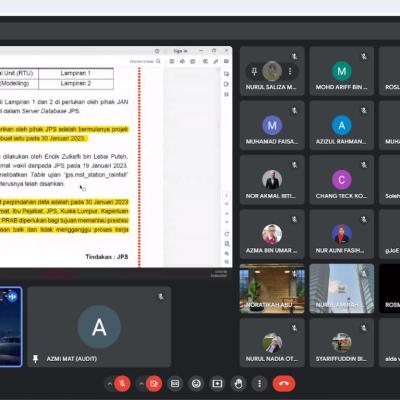Click the upload cloud icon in PDF toolbar

click(x=182, y=61)
